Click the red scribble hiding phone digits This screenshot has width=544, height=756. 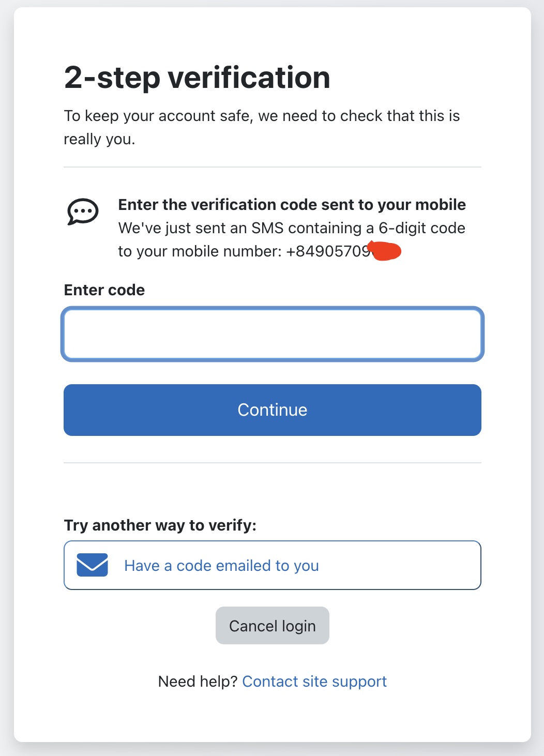(x=385, y=251)
